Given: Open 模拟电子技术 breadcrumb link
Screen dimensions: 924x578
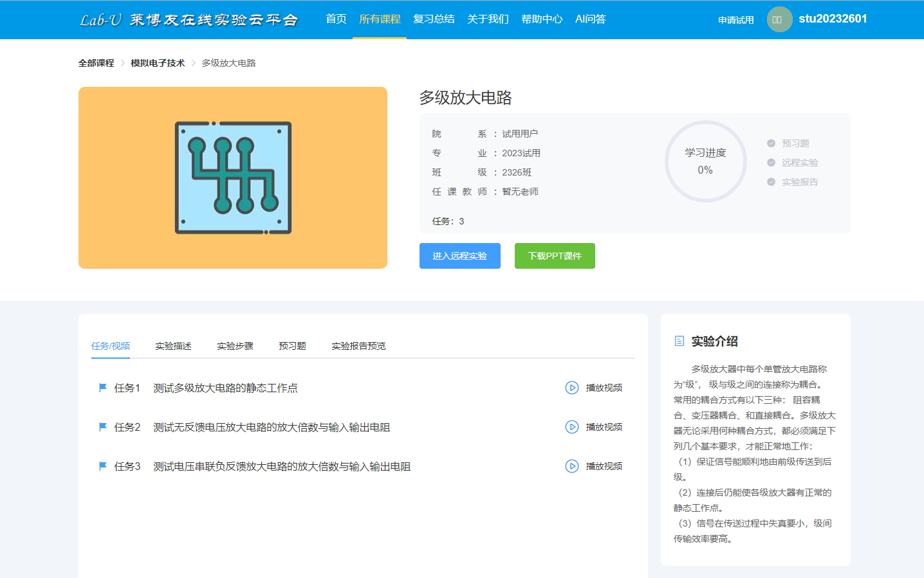Looking at the screenshot, I should coord(158,63).
